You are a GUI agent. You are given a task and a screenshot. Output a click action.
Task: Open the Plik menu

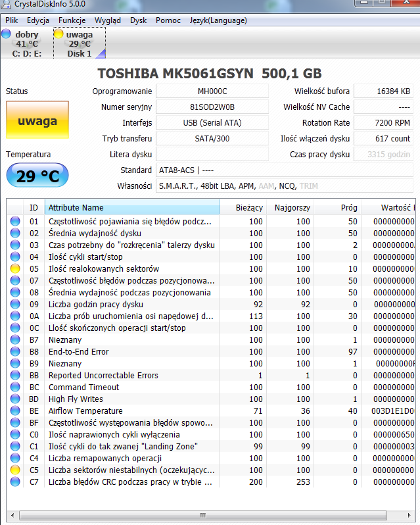11,20
